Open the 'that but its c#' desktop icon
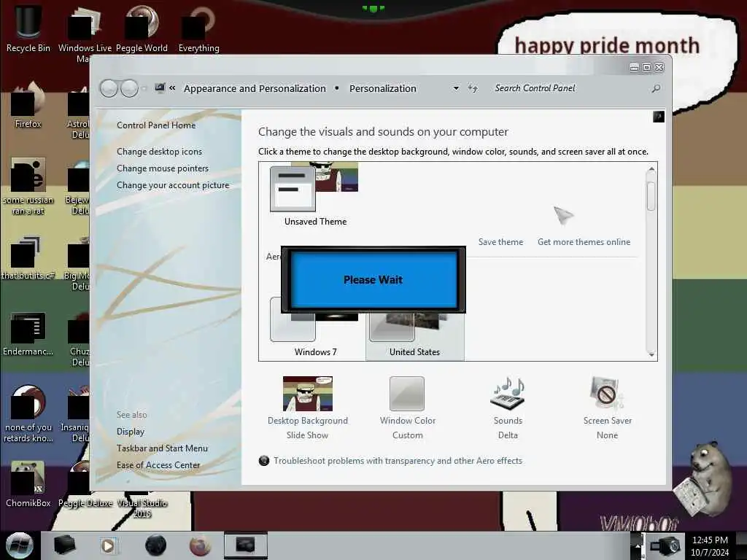The image size is (747, 560). pyautogui.click(x=28, y=257)
